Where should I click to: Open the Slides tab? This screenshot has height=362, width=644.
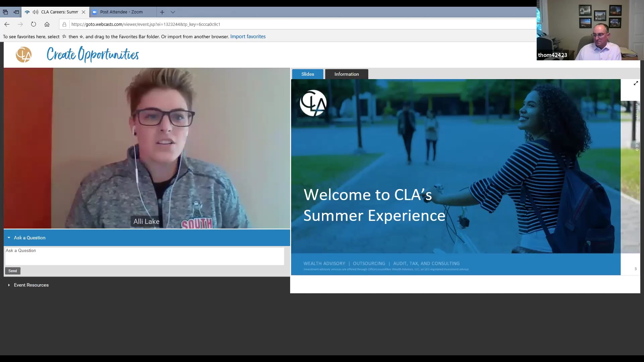click(308, 74)
